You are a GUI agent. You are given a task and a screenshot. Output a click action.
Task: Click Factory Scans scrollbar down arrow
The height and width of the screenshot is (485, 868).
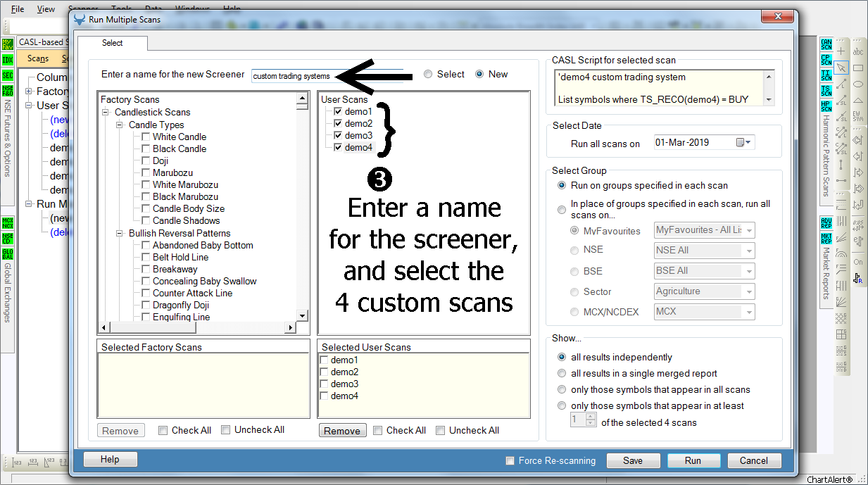tap(302, 316)
